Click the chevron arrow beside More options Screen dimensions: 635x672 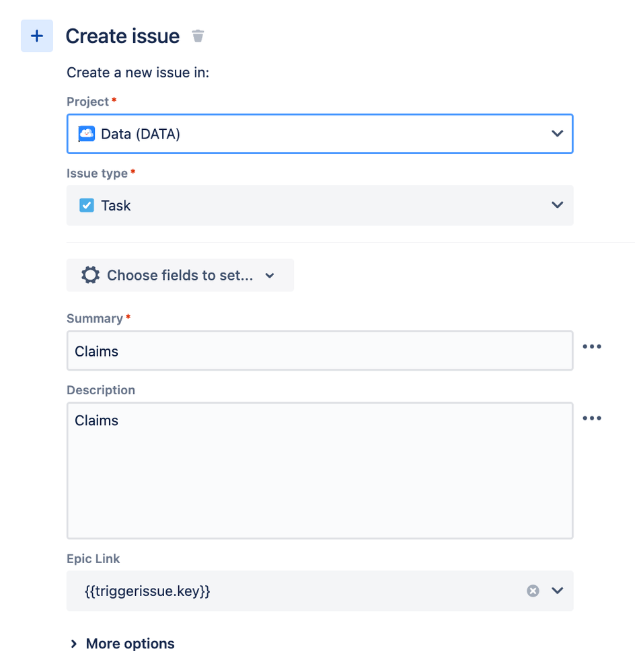tap(74, 644)
